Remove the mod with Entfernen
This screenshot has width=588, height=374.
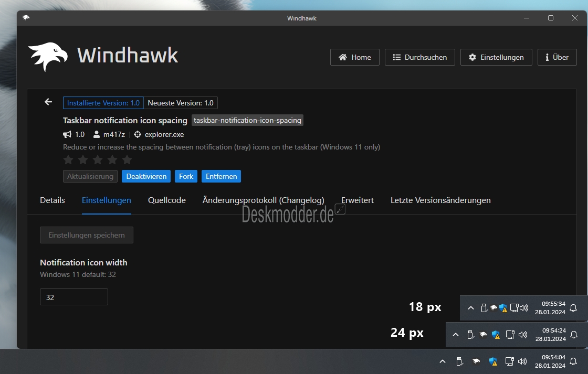tap(221, 176)
